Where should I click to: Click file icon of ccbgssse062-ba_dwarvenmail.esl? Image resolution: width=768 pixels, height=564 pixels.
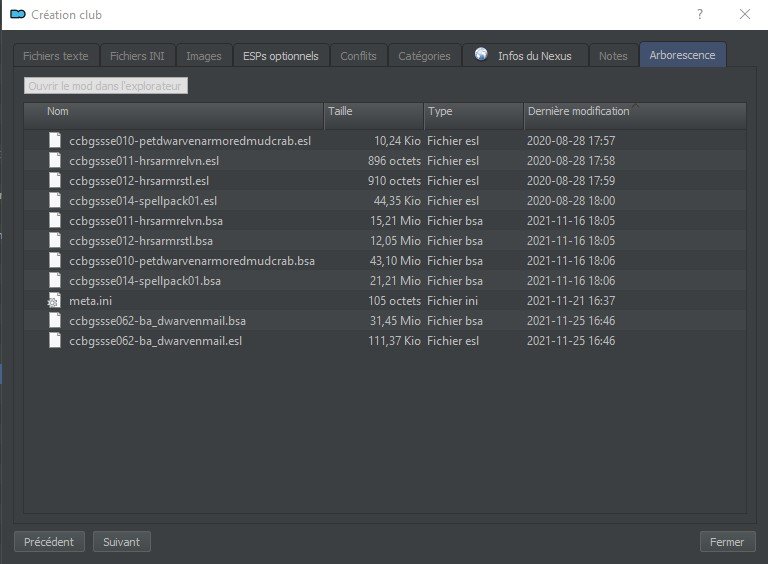pos(55,341)
